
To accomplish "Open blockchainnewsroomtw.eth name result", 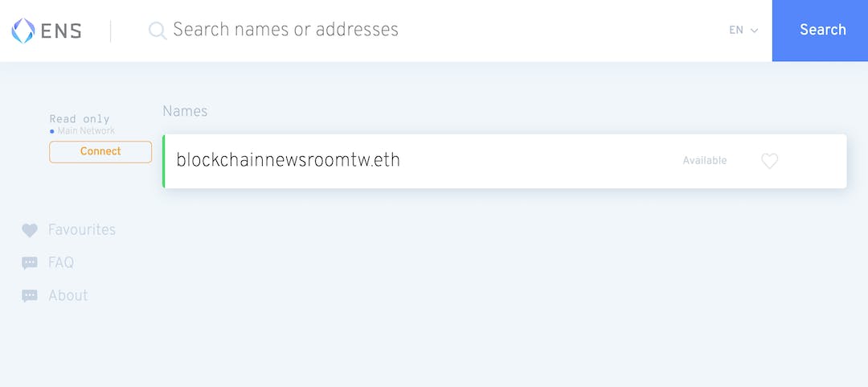I will pyautogui.click(x=288, y=160).
